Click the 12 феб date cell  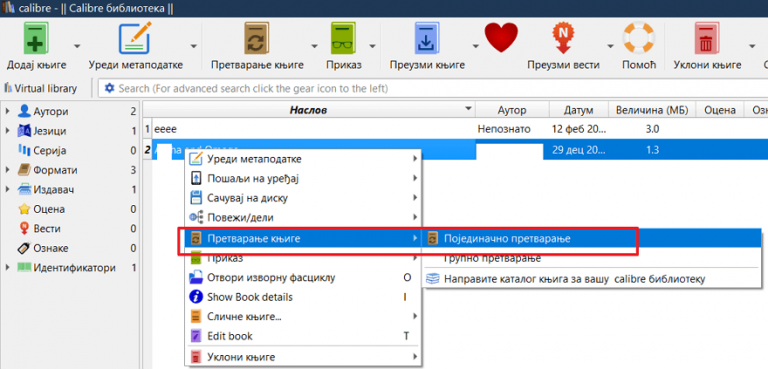tap(578, 129)
